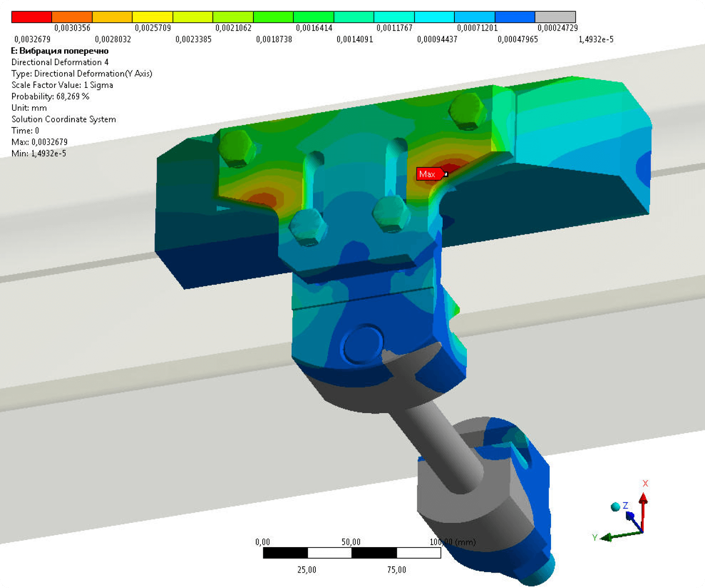Image resolution: width=705 pixels, height=588 pixels.
Task: Click the legend value 0,00024729
Action: [558, 28]
